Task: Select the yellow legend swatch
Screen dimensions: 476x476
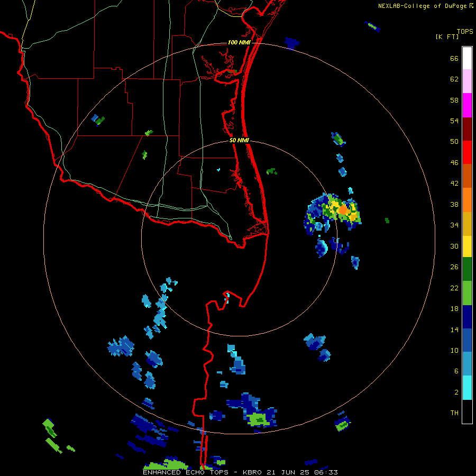Action: click(467, 247)
